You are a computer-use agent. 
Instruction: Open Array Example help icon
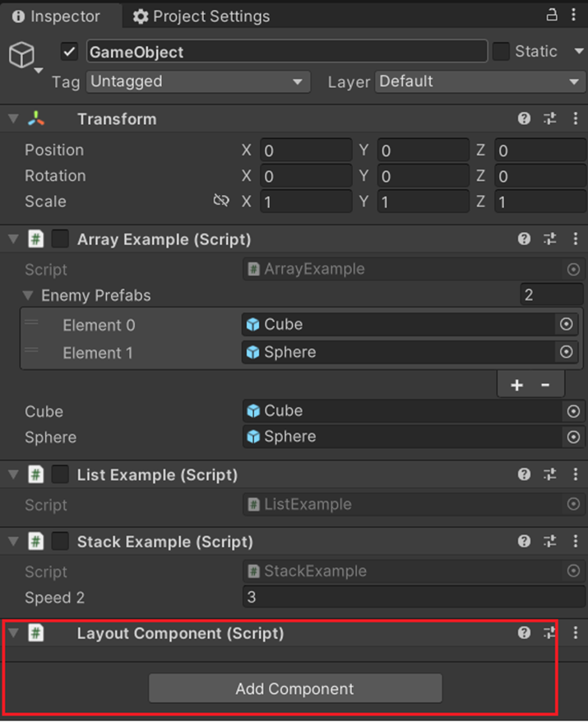coord(524,239)
